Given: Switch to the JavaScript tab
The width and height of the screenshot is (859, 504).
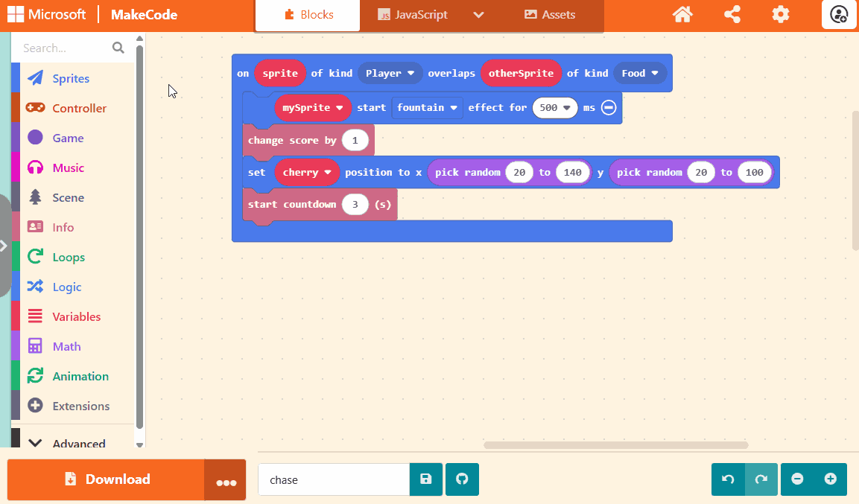Looking at the screenshot, I should tap(413, 15).
